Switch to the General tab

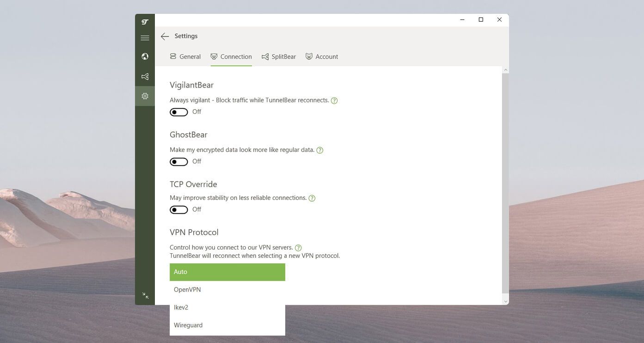(185, 56)
